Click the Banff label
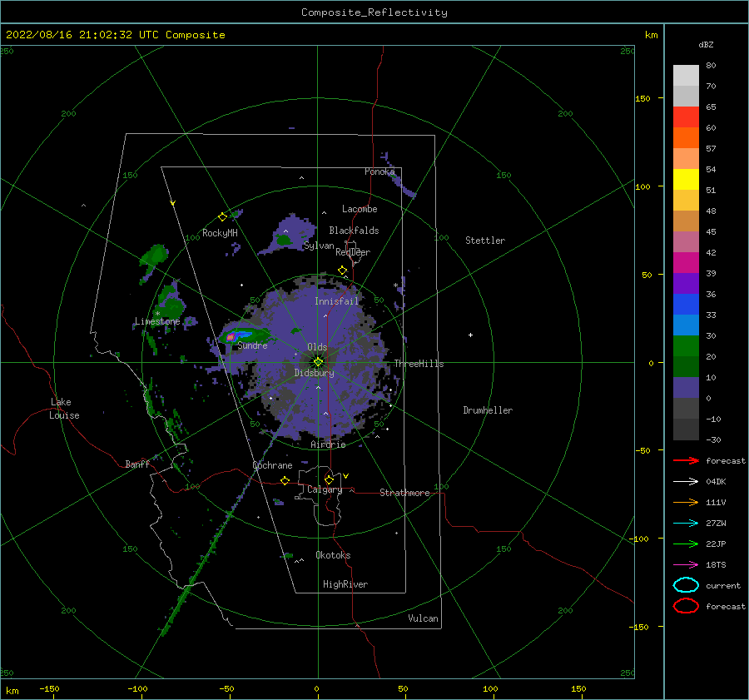Image resolution: width=749 pixels, height=700 pixels. tap(137, 464)
